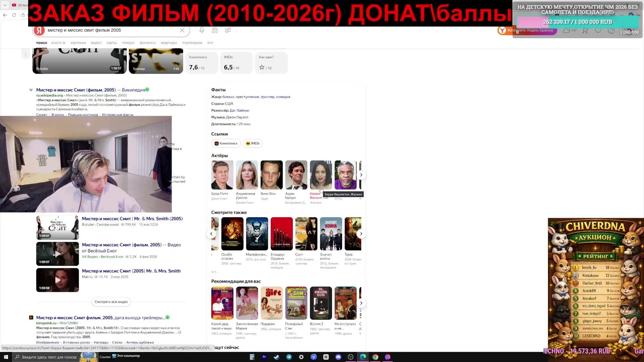The image size is (644, 362).
Task: Start voice search with the microphone icon
Action: pos(202,30)
